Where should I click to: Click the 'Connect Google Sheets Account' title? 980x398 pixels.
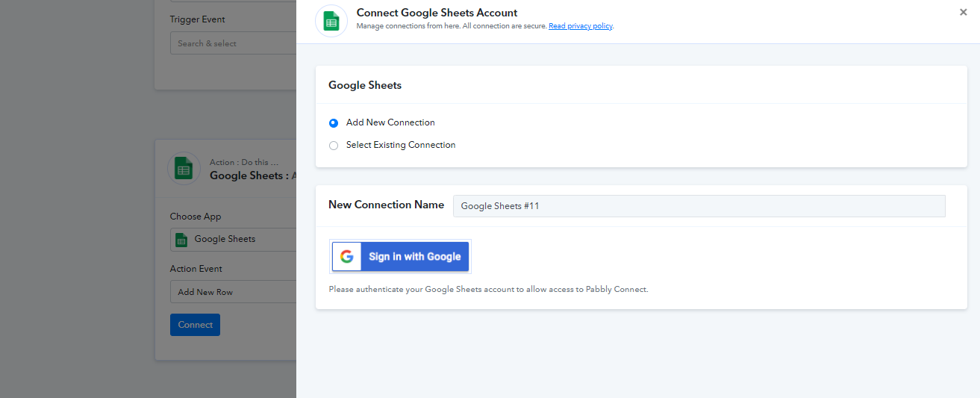pos(437,13)
